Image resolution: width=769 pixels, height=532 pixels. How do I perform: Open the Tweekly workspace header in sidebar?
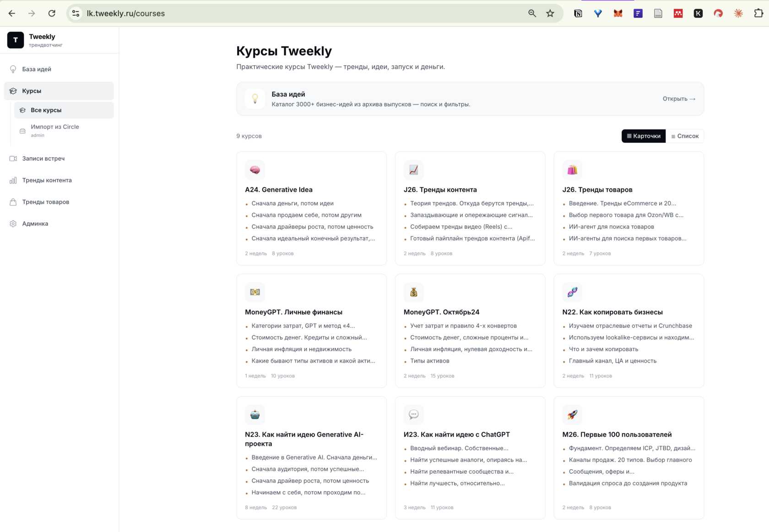59,40
